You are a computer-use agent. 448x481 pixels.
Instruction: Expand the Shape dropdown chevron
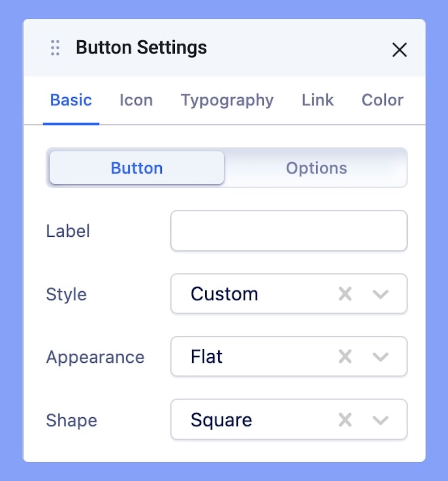380,420
